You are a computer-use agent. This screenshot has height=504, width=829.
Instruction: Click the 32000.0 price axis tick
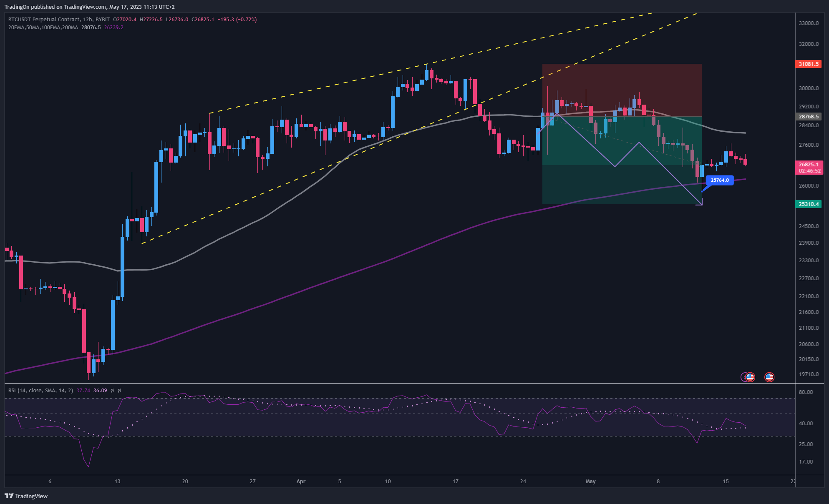[809, 44]
